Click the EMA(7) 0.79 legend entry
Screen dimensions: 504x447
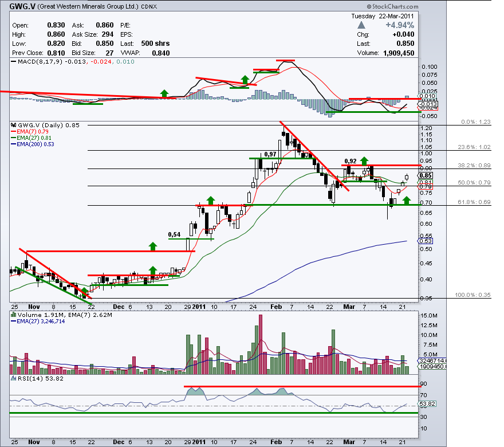coord(30,132)
